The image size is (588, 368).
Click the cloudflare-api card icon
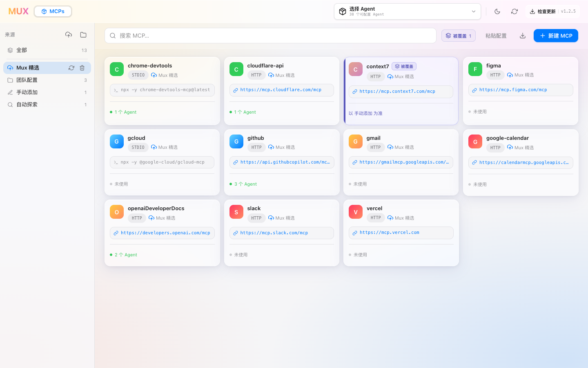pyautogui.click(x=236, y=70)
